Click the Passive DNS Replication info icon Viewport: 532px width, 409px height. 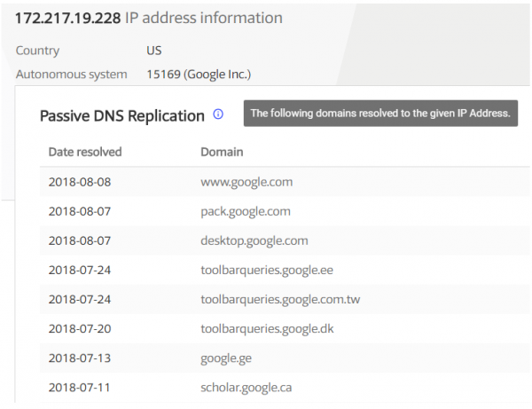coord(218,114)
